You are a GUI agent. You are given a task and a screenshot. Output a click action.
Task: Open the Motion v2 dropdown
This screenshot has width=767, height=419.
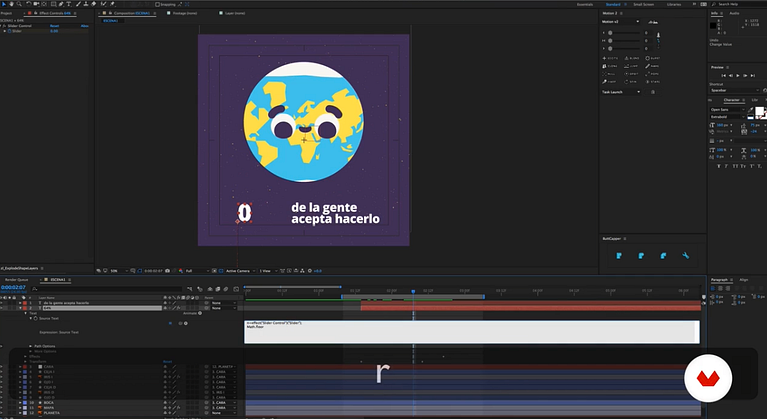(620, 22)
